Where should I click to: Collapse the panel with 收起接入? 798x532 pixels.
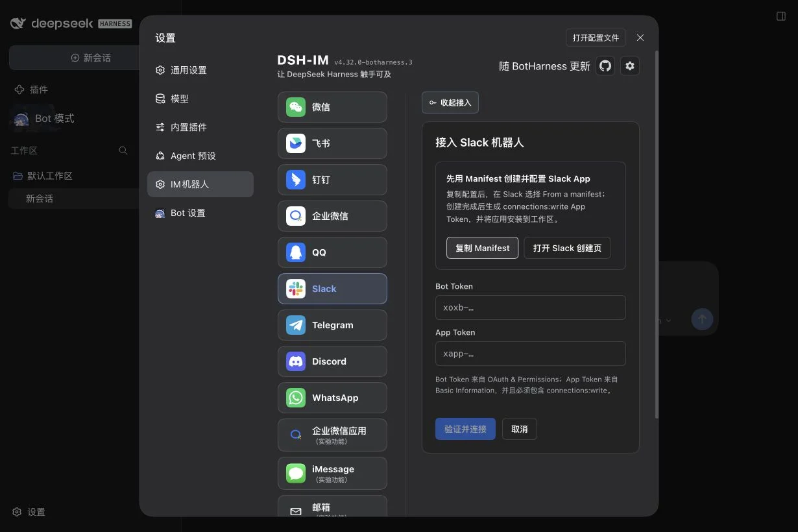(x=450, y=103)
